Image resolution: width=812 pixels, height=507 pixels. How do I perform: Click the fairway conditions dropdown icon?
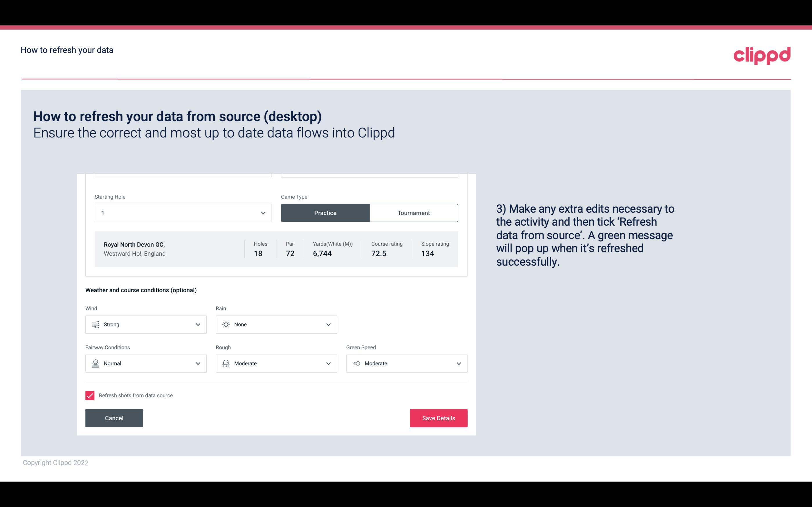point(198,363)
